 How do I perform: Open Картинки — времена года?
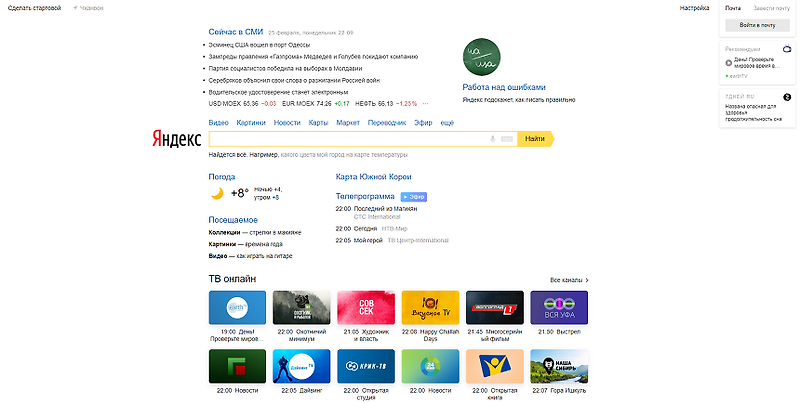click(x=245, y=244)
